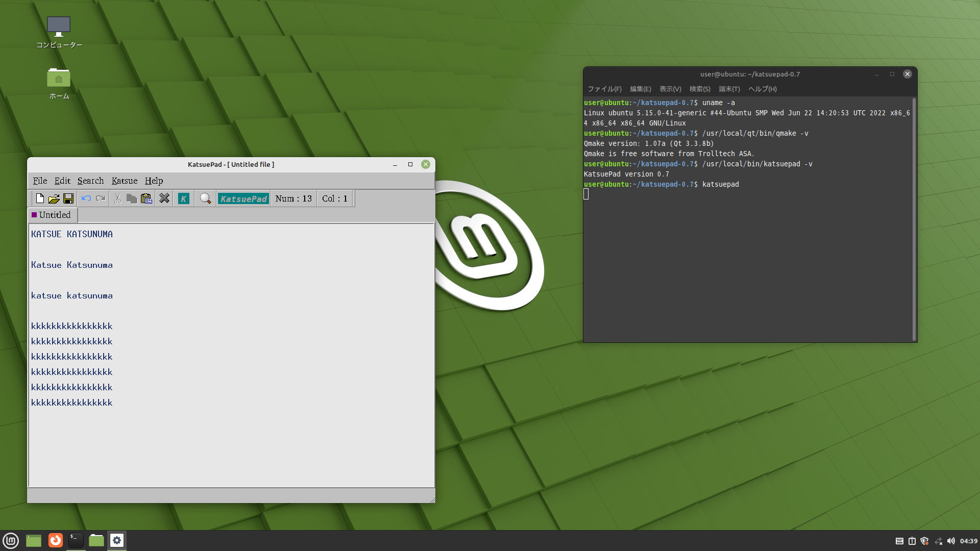Click the X close-document icon in toolbar

[x=164, y=198]
